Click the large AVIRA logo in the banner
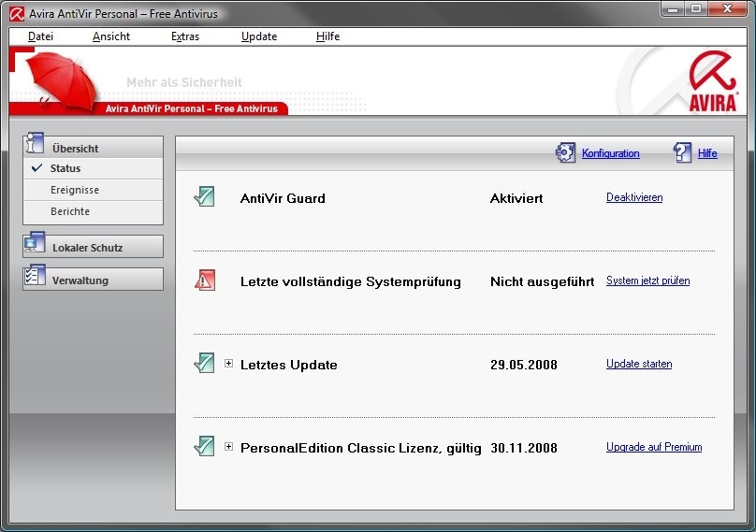 click(713, 81)
